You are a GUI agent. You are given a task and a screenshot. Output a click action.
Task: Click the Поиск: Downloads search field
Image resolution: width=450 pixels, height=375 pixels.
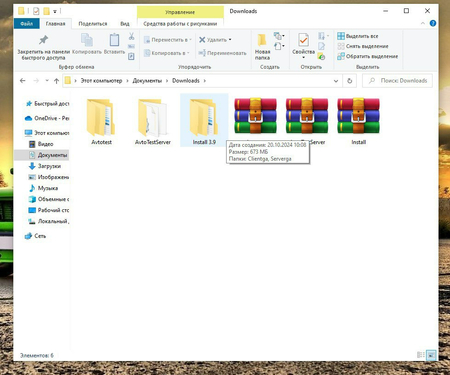(x=397, y=81)
